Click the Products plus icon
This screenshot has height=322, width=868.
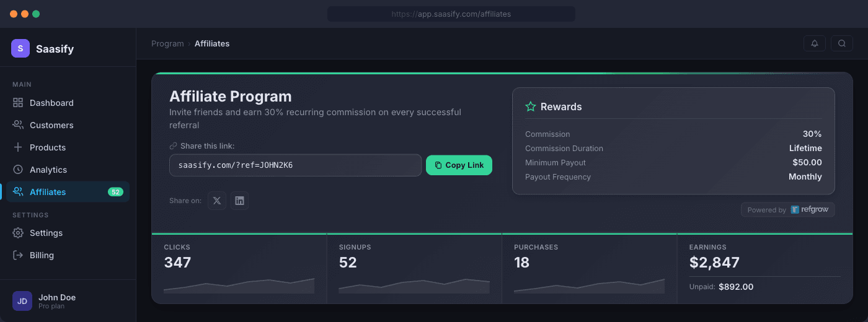coord(18,147)
